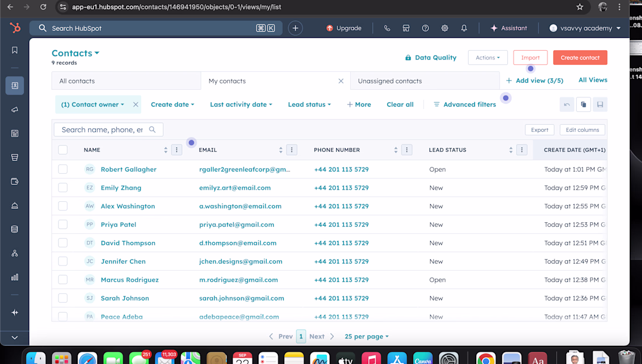Open vsavvy academy account menu
The height and width of the screenshot is (364, 642).
click(x=585, y=28)
